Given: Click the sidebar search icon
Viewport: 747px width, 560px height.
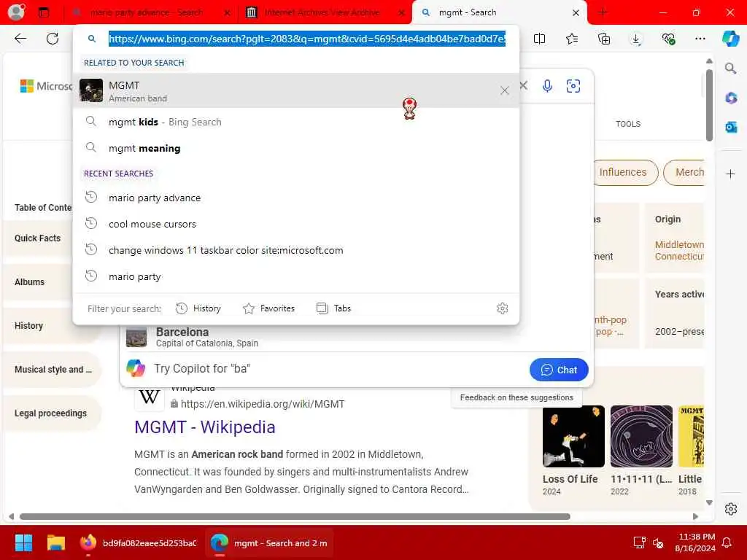Looking at the screenshot, I should click(731, 69).
